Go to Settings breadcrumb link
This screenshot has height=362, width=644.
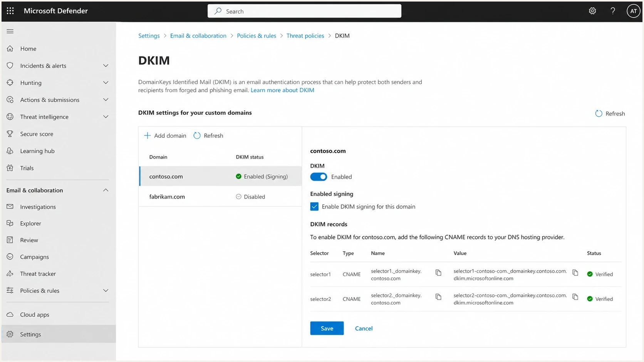(149, 35)
